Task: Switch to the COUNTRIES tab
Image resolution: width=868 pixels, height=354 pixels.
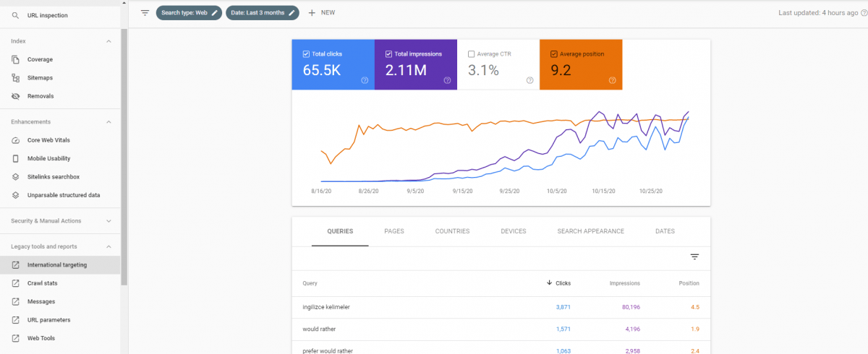Action: (x=452, y=231)
